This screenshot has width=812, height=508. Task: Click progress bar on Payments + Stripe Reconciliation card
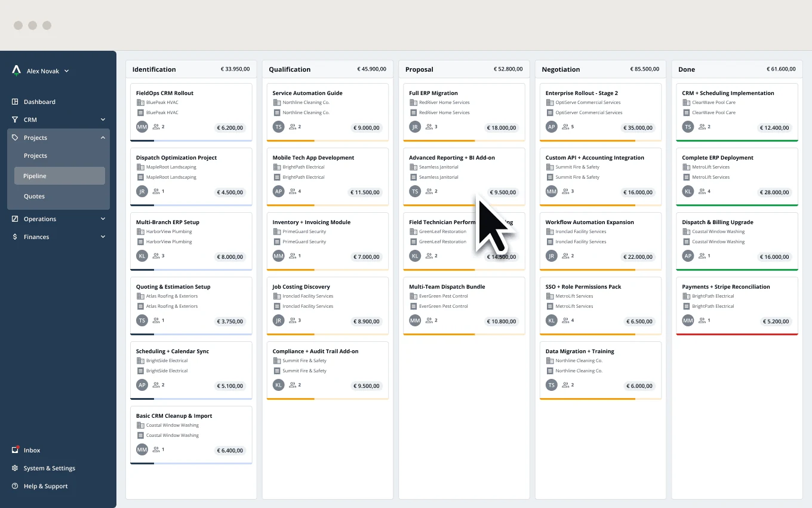[x=737, y=334]
